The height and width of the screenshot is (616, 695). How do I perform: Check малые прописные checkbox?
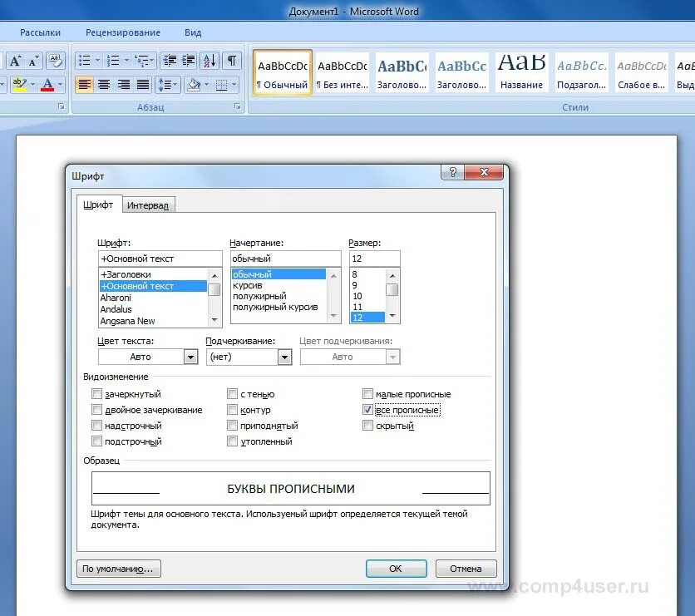367,393
